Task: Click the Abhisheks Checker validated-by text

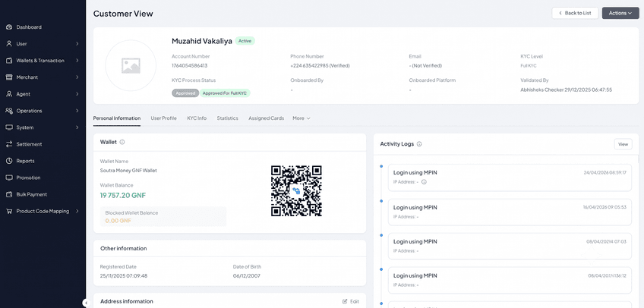Action: (567, 90)
